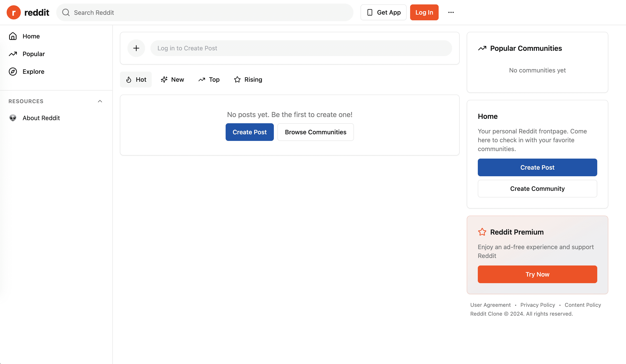
Task: Click the alien icon beside About Reddit
Action: 13,118
